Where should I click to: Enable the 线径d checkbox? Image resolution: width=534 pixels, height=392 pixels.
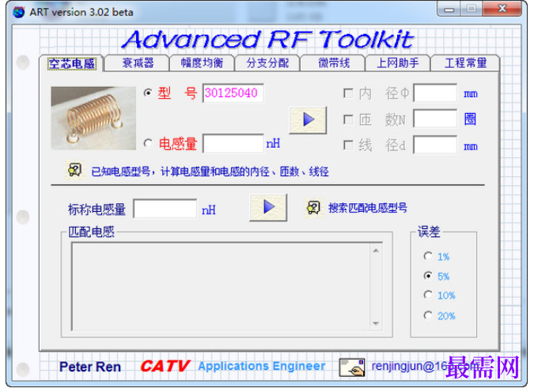(348, 145)
